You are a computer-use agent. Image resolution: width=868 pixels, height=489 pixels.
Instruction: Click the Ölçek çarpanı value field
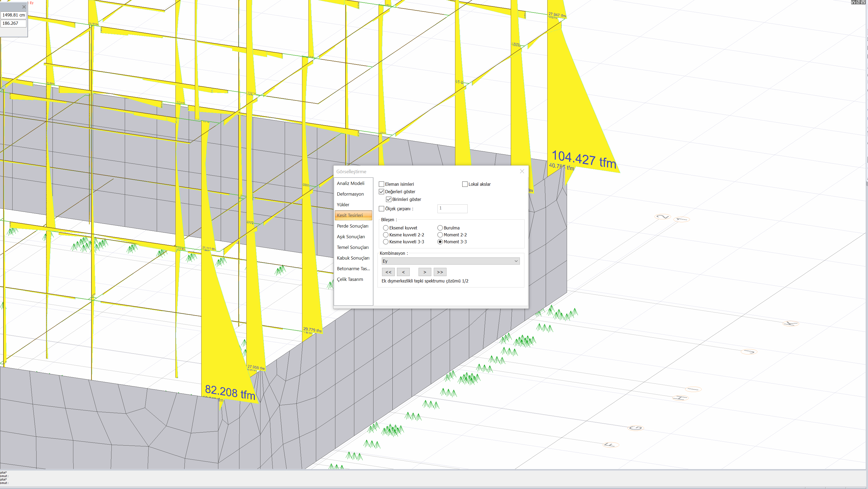(452, 208)
